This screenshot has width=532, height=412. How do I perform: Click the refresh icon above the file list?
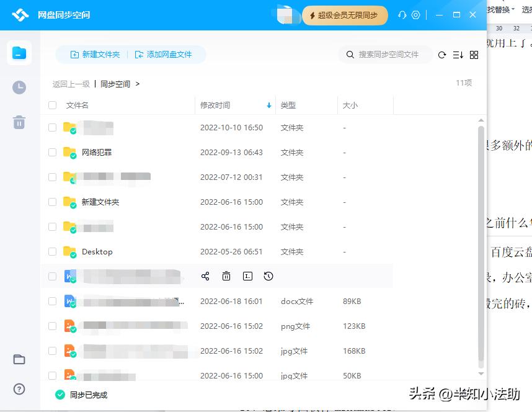click(x=442, y=55)
